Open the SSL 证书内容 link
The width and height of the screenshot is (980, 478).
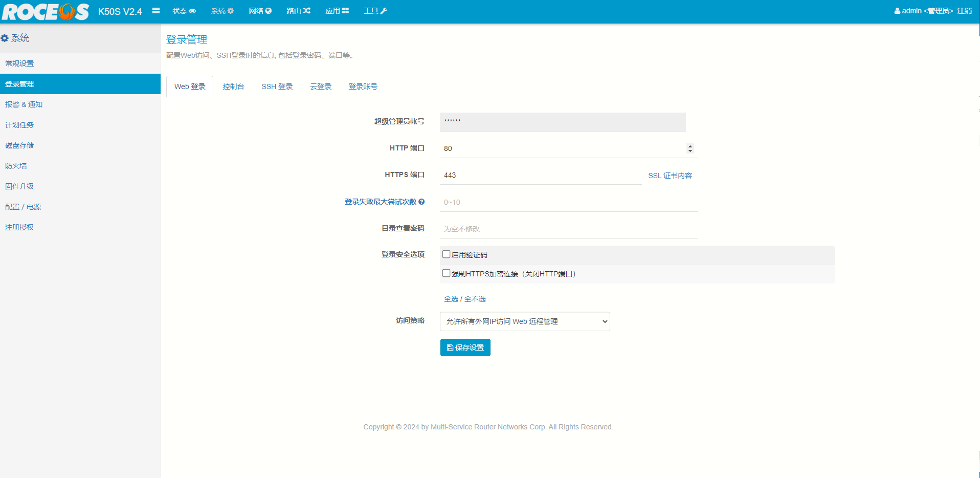coord(670,176)
